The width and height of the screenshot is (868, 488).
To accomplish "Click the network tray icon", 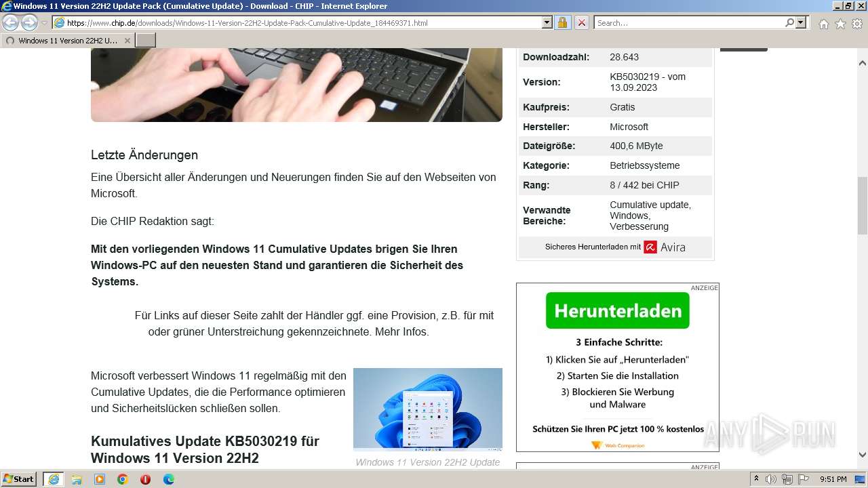I will pos(787,479).
